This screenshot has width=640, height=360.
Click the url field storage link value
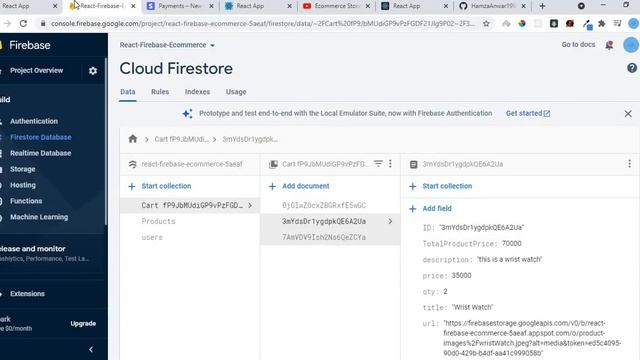click(x=532, y=338)
